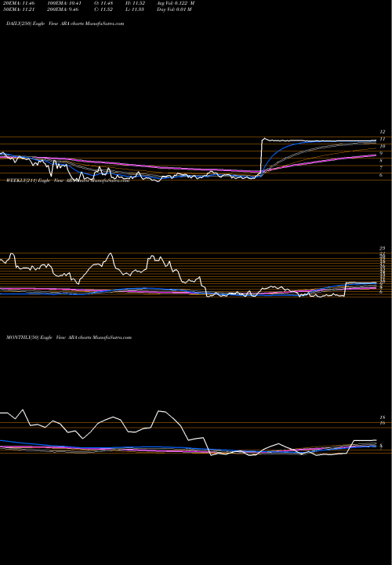The width and height of the screenshot is (392, 565).
Task: Click the Day Vol: 0.01 M text
Action: 174,9
